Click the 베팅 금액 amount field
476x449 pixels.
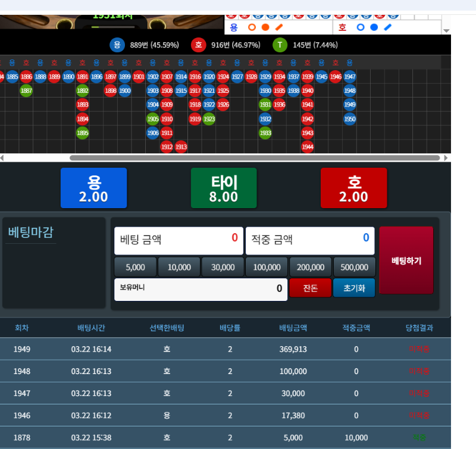tap(178, 240)
